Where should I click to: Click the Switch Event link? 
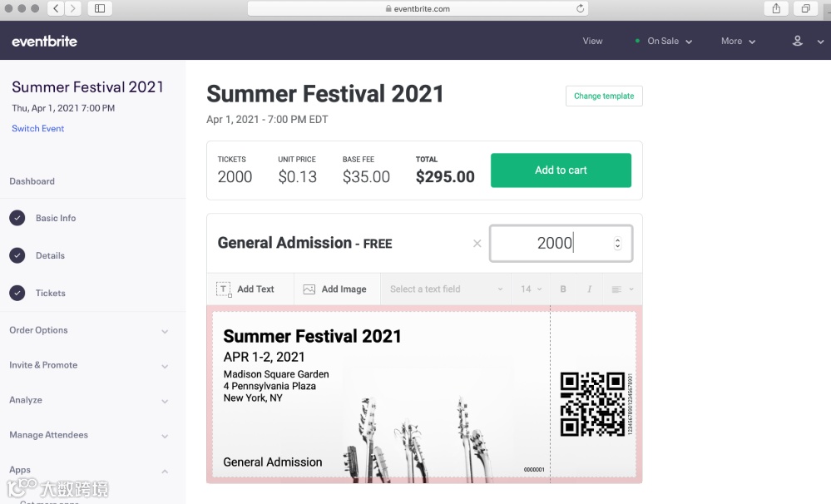38,129
